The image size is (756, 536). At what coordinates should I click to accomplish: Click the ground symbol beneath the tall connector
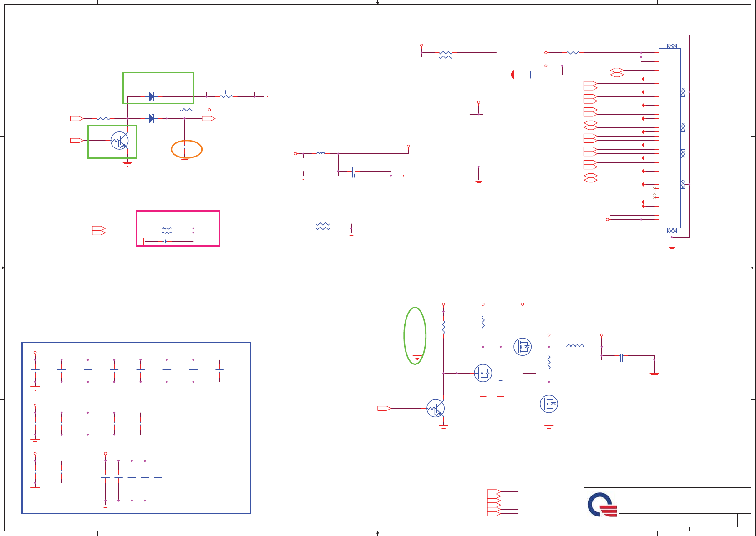[x=672, y=248]
